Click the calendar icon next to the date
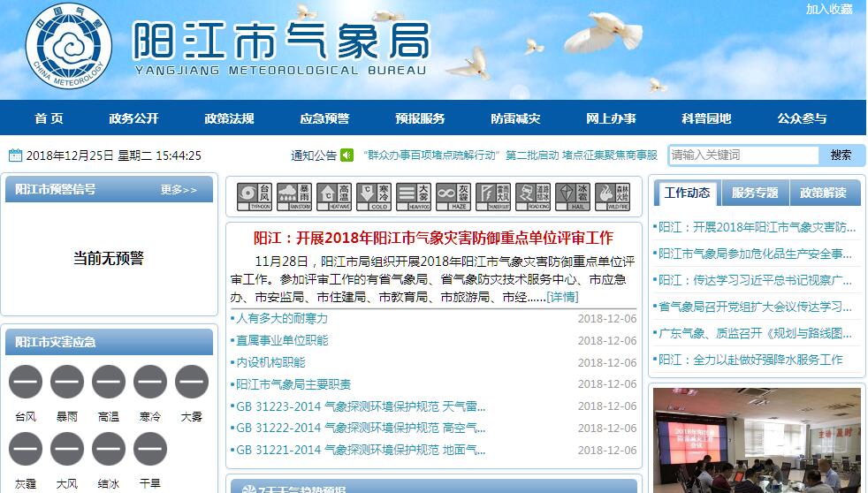Image resolution: width=868 pixels, height=493 pixels. pyautogui.click(x=16, y=155)
